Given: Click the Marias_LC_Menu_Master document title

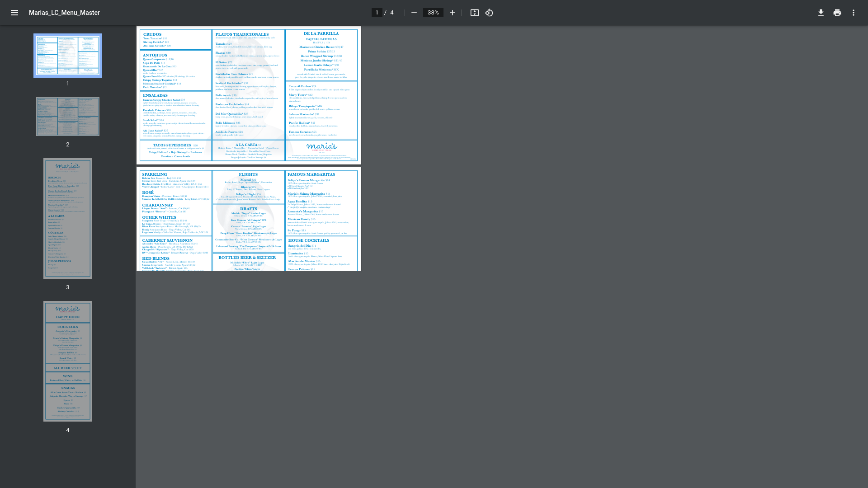Looking at the screenshot, I should click(x=64, y=13).
